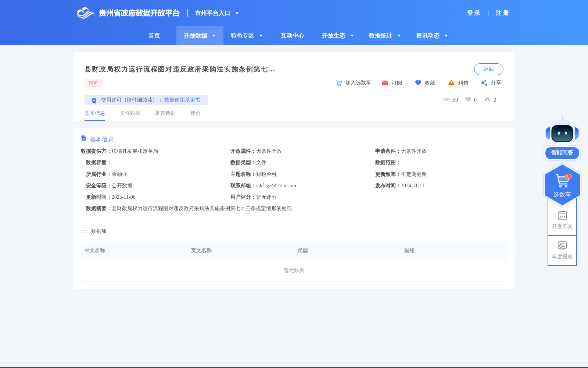Viewport: 588px width, 368px height.
Task: Click the 数据项 list lines icon
Action: coord(85,231)
